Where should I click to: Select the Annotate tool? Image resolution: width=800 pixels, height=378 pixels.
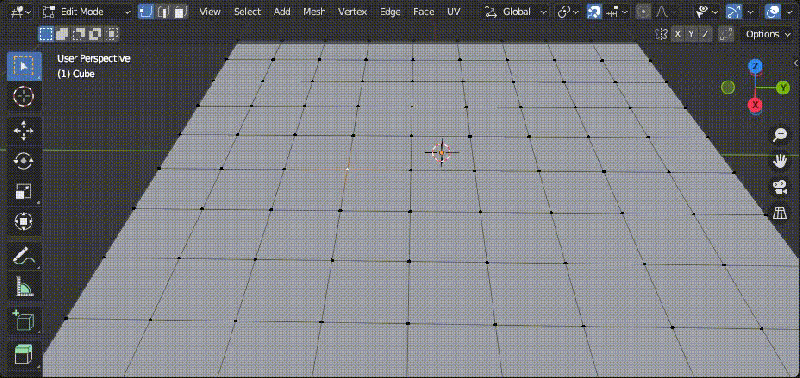click(x=23, y=256)
